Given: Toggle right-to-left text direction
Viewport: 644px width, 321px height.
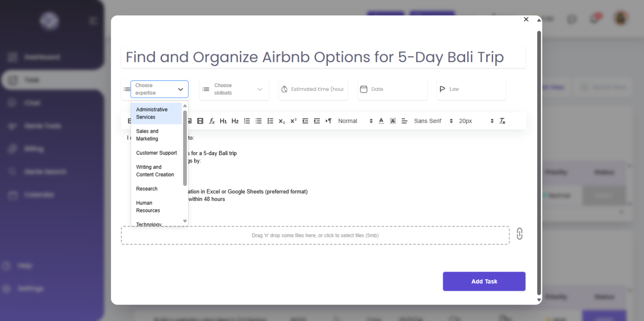Looking at the screenshot, I should pos(329,121).
